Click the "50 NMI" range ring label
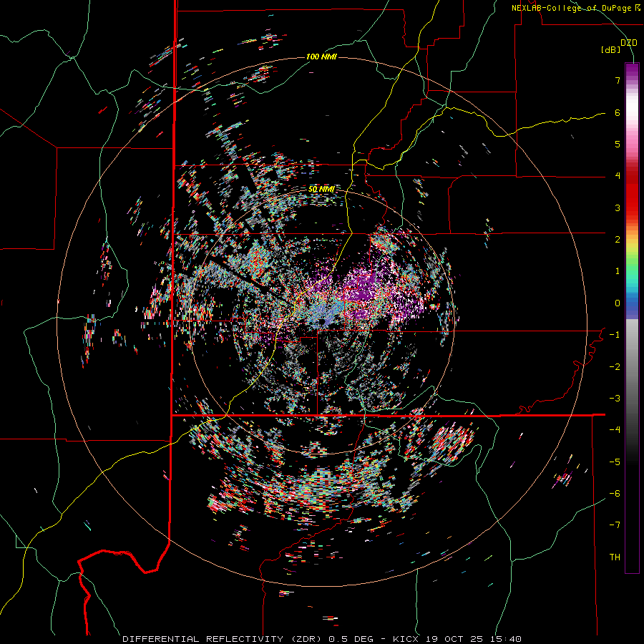 [x=321, y=189]
